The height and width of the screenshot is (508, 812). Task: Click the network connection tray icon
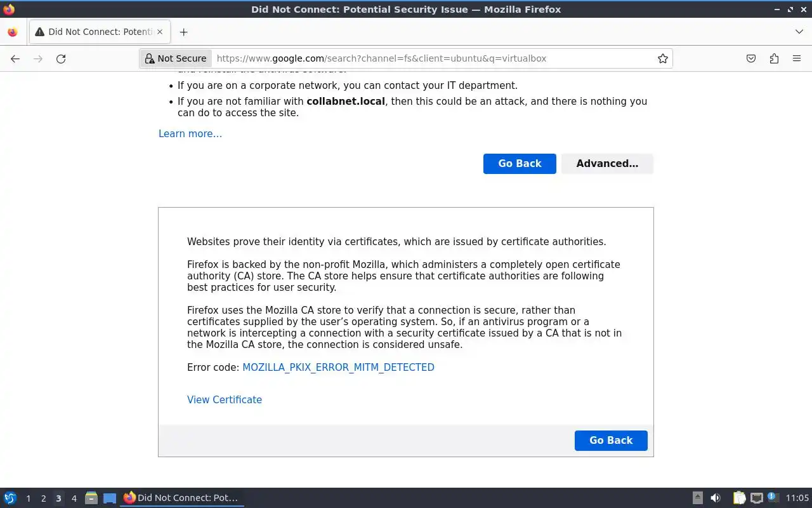[x=756, y=498]
